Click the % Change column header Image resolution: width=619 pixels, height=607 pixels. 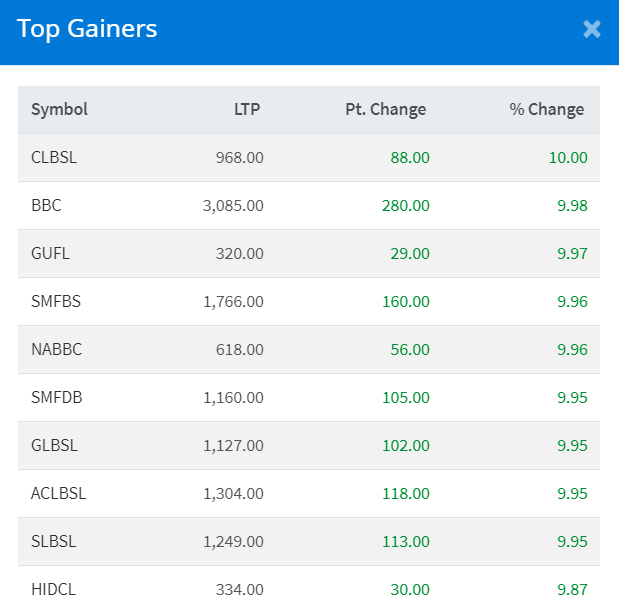[546, 109]
